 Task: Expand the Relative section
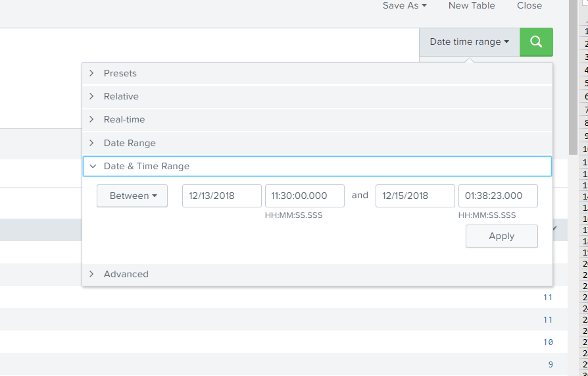(317, 97)
